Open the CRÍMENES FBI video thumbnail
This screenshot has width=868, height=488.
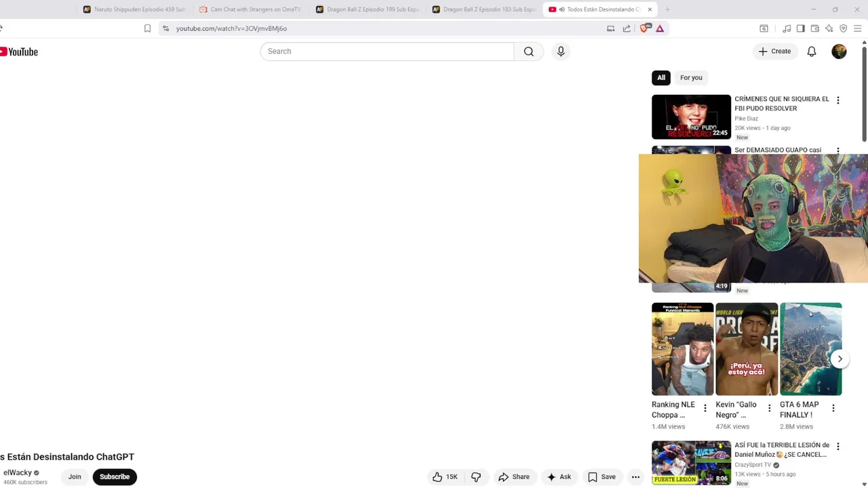(691, 117)
